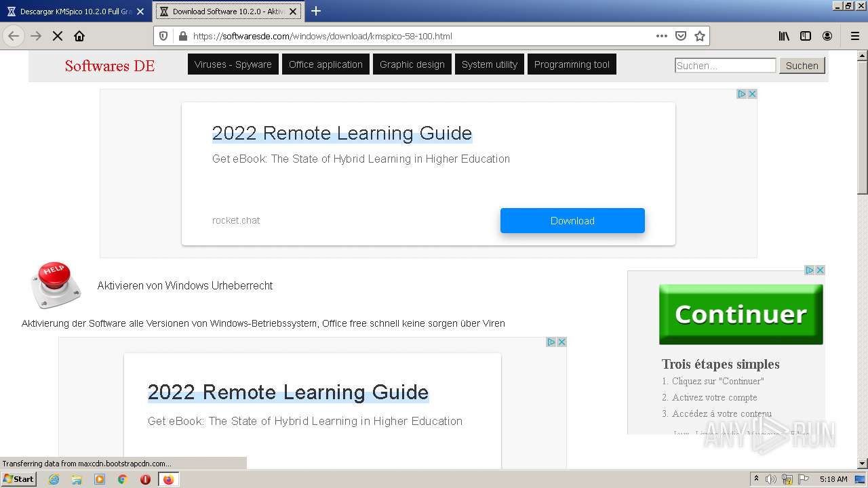Go forward one page in history

pos(36,36)
